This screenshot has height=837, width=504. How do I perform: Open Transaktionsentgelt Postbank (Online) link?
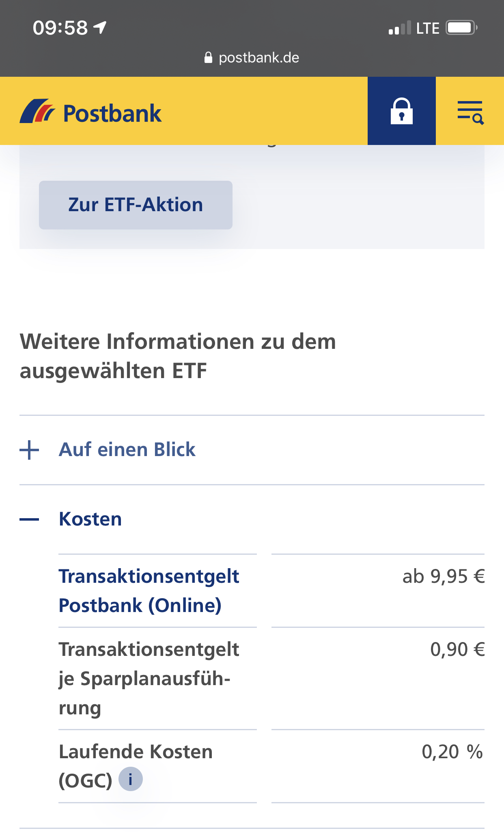click(149, 590)
